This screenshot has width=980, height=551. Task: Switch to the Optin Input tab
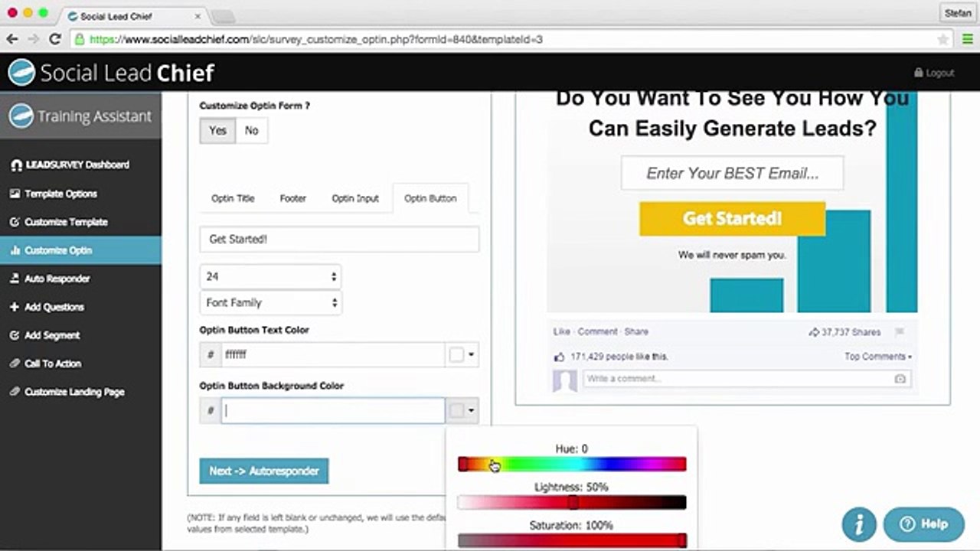point(355,198)
